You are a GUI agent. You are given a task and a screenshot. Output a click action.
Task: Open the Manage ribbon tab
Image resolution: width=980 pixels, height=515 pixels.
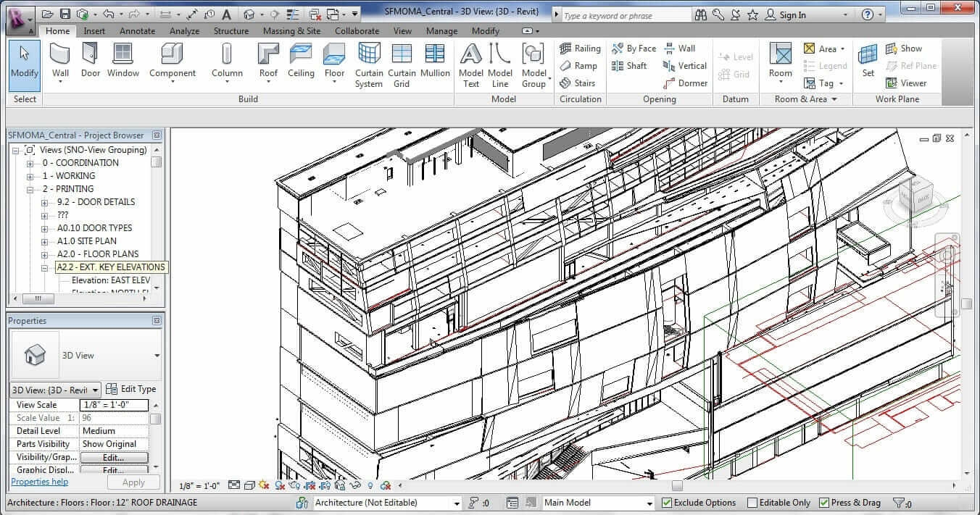coord(441,31)
